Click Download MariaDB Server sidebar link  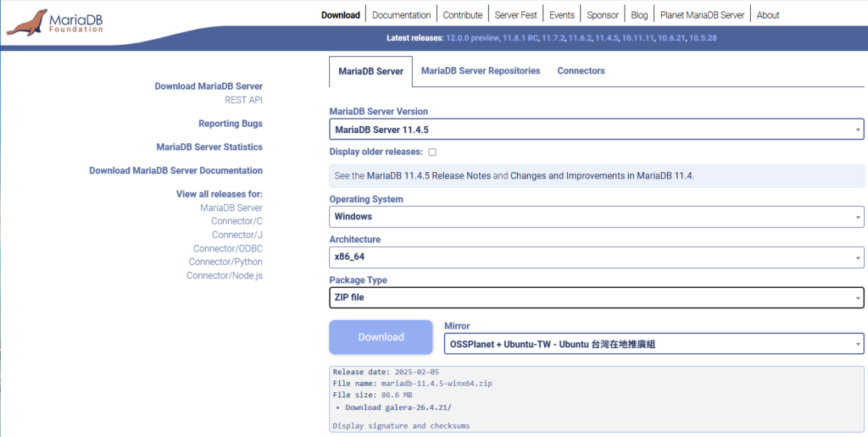[209, 86]
